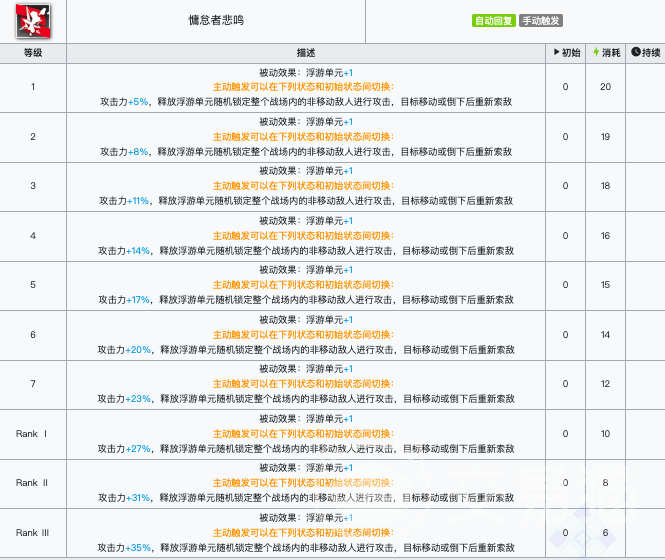Screen dimensions: 665x560
Task: Click the 等级 column header
Action: (33, 53)
